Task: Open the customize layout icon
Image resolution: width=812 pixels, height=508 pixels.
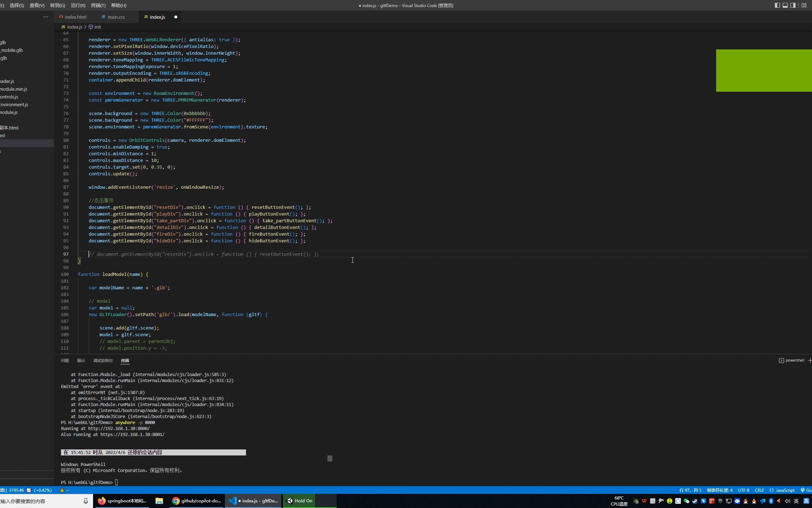Action: point(804,5)
